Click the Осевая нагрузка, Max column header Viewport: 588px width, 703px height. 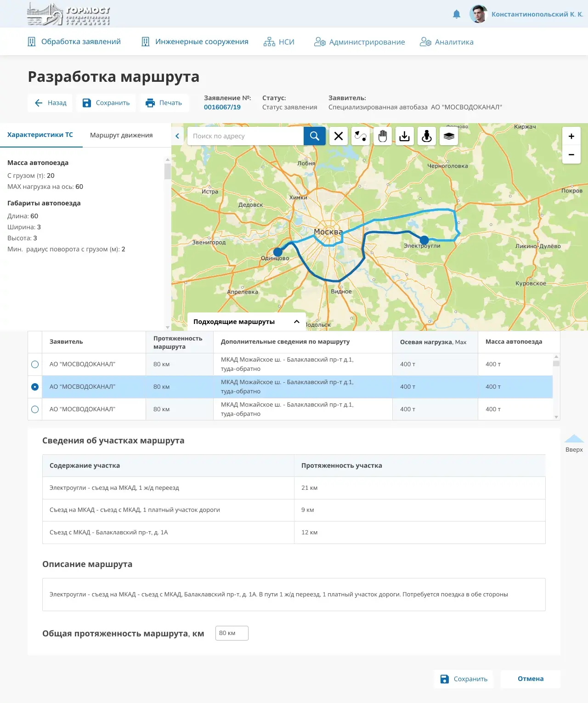point(435,342)
